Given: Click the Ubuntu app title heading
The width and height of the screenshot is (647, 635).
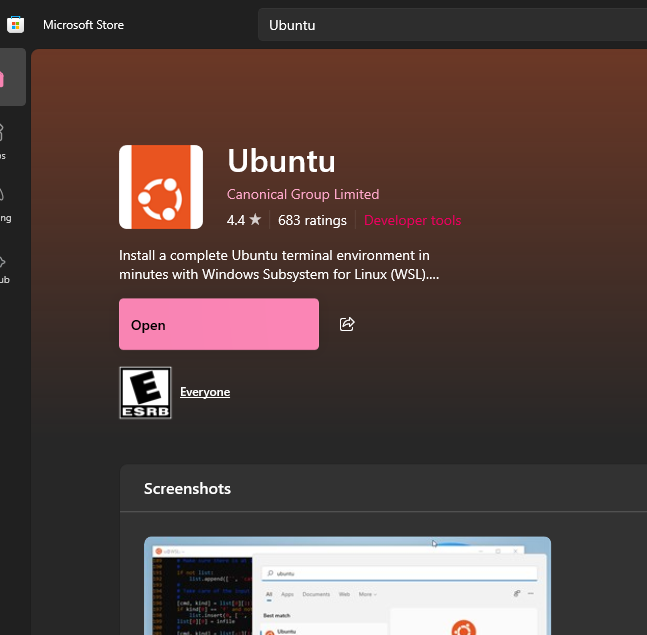Looking at the screenshot, I should [x=281, y=161].
